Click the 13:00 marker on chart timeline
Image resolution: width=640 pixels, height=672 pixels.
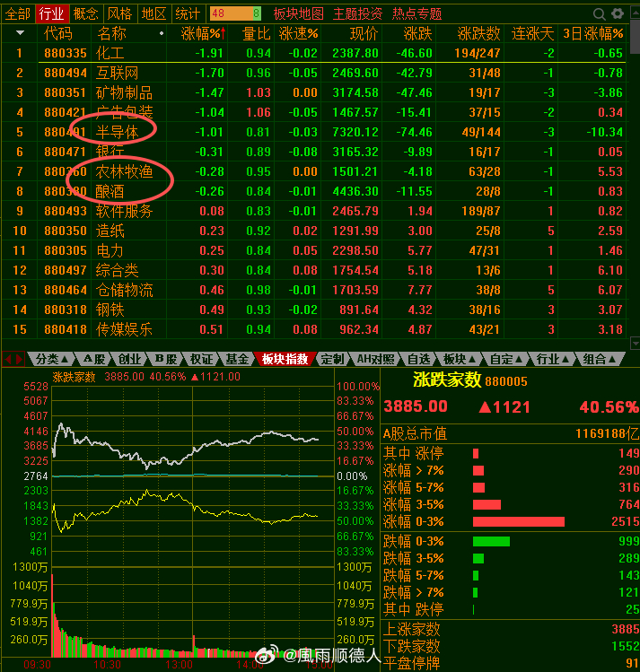[179, 665]
